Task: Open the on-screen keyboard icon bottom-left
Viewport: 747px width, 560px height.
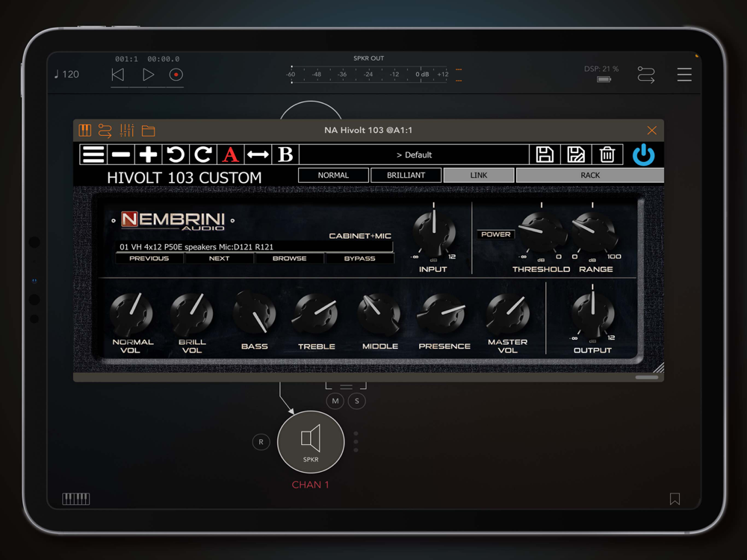Action: (75, 499)
